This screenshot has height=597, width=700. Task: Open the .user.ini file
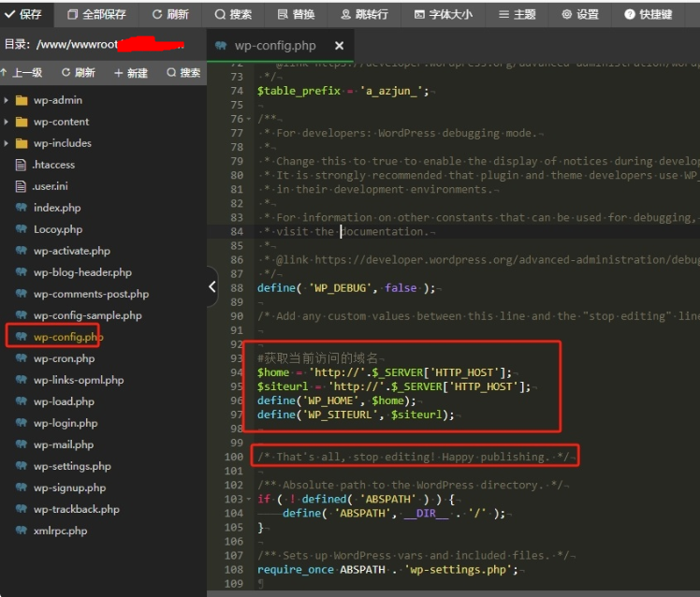coord(50,186)
